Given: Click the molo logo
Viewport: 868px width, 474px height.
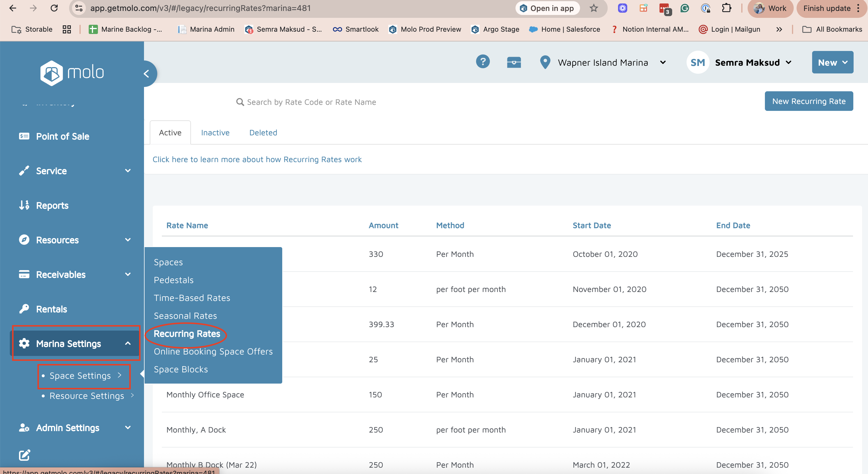Looking at the screenshot, I should point(72,73).
